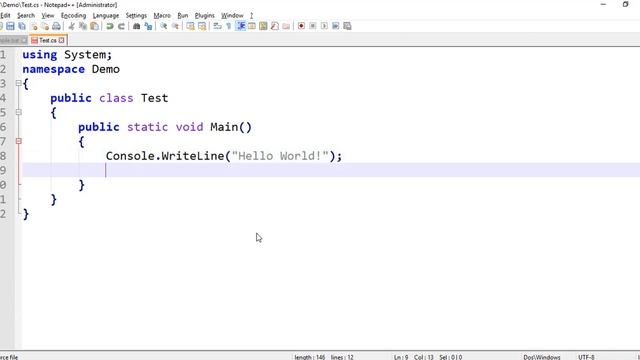The height and width of the screenshot is (360, 640).
Task: Toggle the highlighted Indent Guide icon
Action: 240,26
